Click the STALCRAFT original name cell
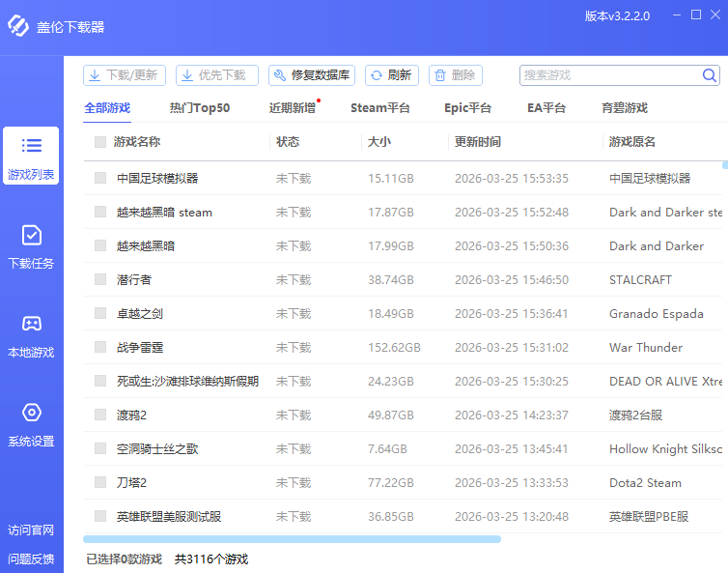Image resolution: width=728 pixels, height=573 pixels. click(640, 280)
